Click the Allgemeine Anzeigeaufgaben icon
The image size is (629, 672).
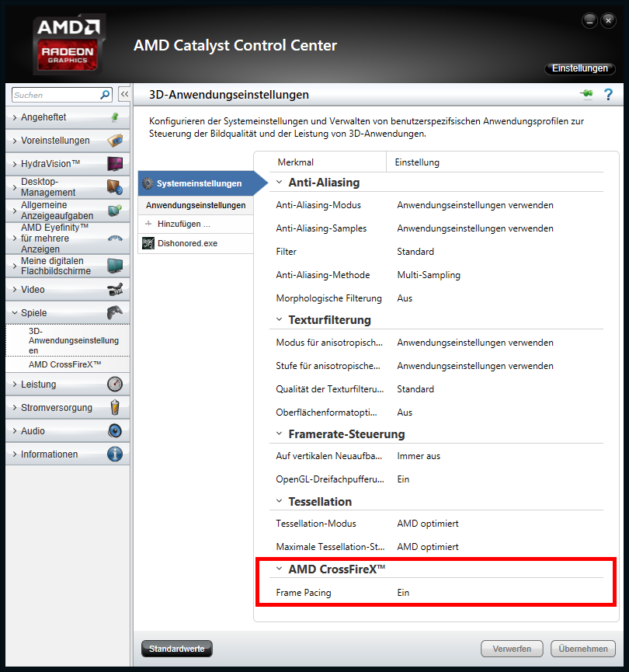tap(115, 210)
